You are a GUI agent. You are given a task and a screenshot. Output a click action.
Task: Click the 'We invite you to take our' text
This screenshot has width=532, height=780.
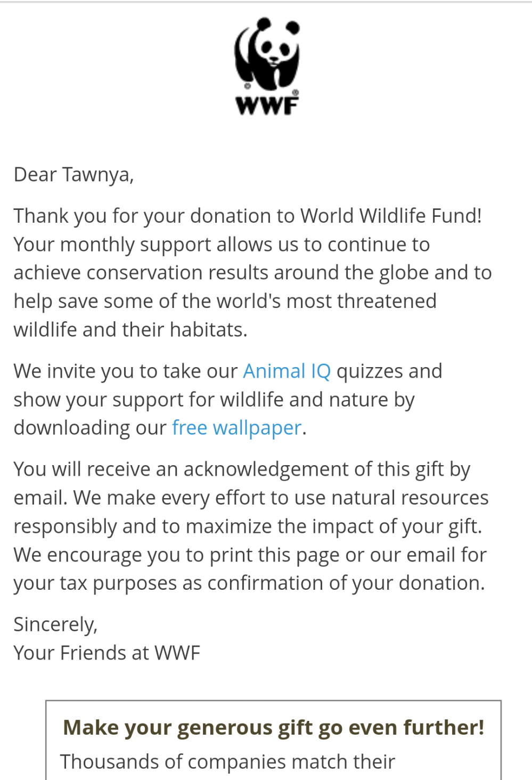pyautogui.click(x=125, y=371)
